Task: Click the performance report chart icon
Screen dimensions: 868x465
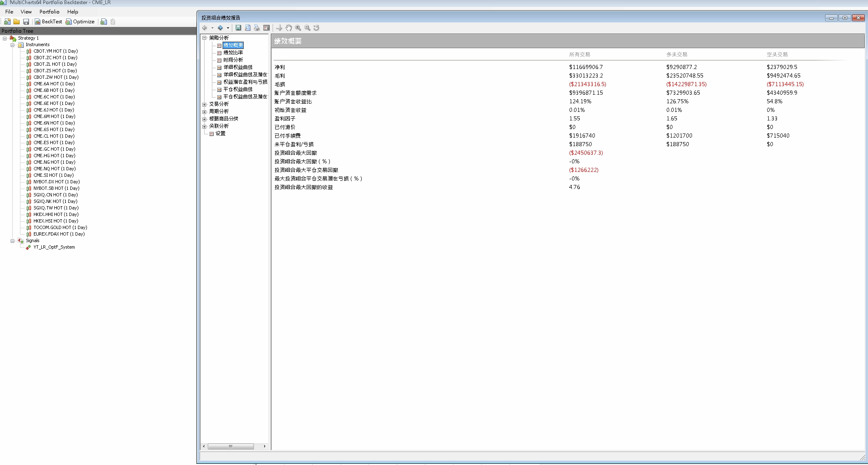Action: click(104, 22)
